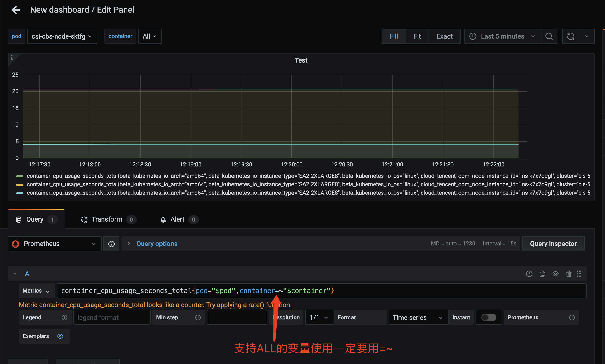
Task: Open the data source help icon
Action: tap(111, 244)
